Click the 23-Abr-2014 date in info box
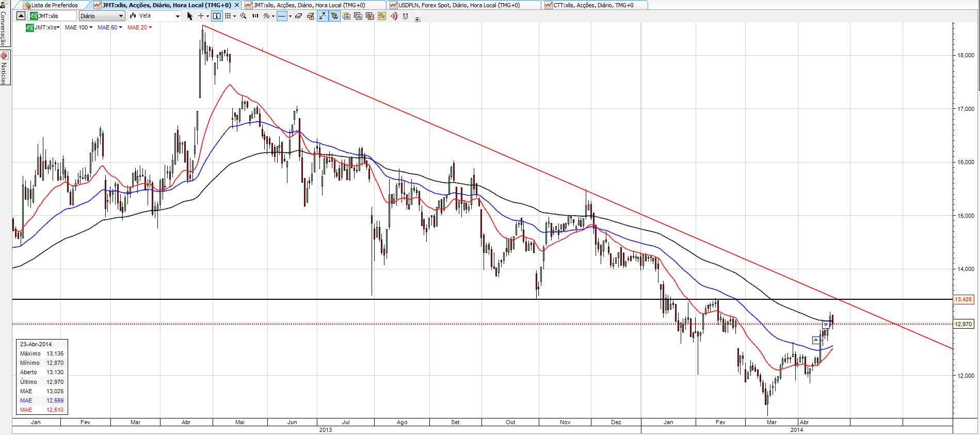 click(x=36, y=344)
